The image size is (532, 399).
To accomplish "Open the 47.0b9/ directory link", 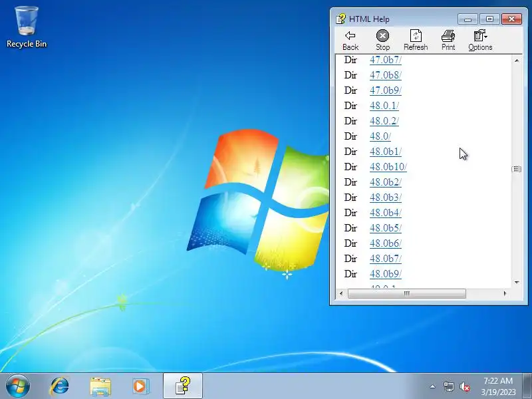I will tap(386, 90).
